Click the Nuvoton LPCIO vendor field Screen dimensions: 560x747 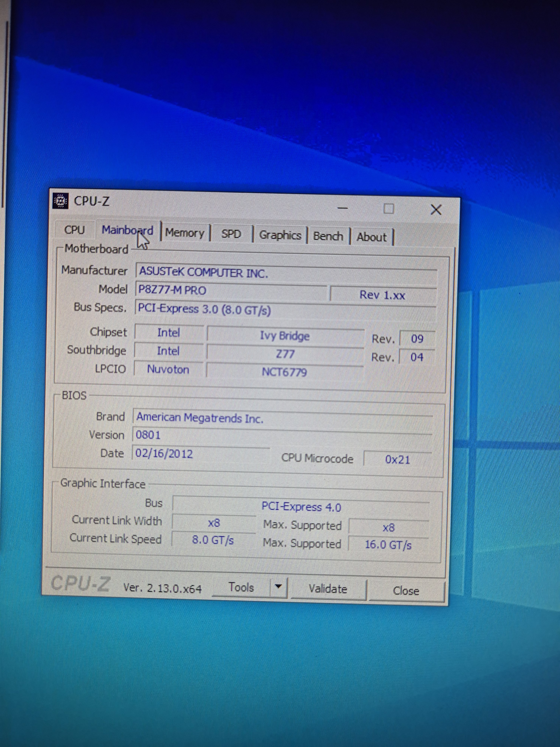(168, 369)
